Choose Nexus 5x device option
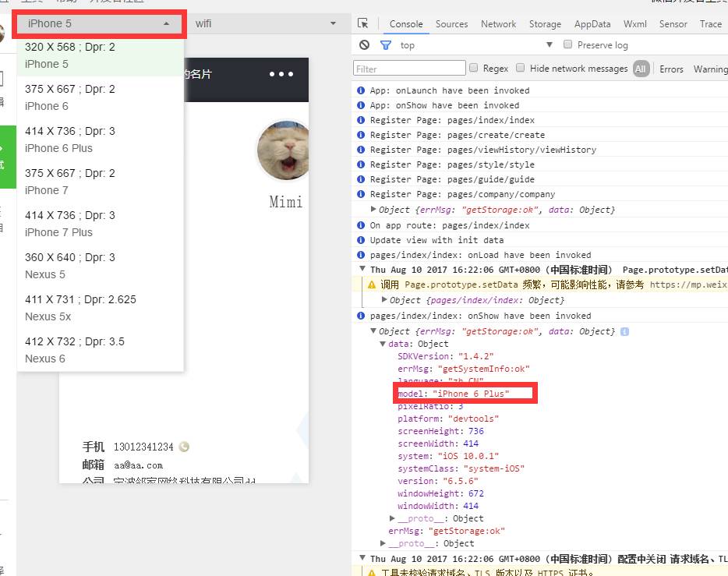Image resolution: width=728 pixels, height=576 pixels. click(101, 308)
